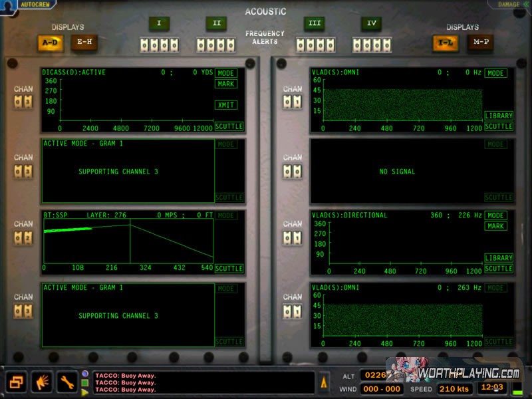
Task: Click the yellow compass arrow beside message log
Action: (x=325, y=383)
